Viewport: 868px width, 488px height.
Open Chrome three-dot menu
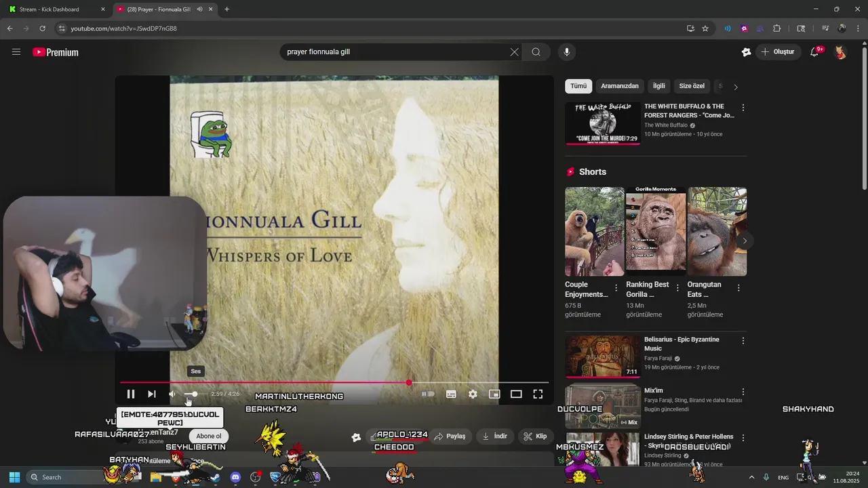pos(858,28)
